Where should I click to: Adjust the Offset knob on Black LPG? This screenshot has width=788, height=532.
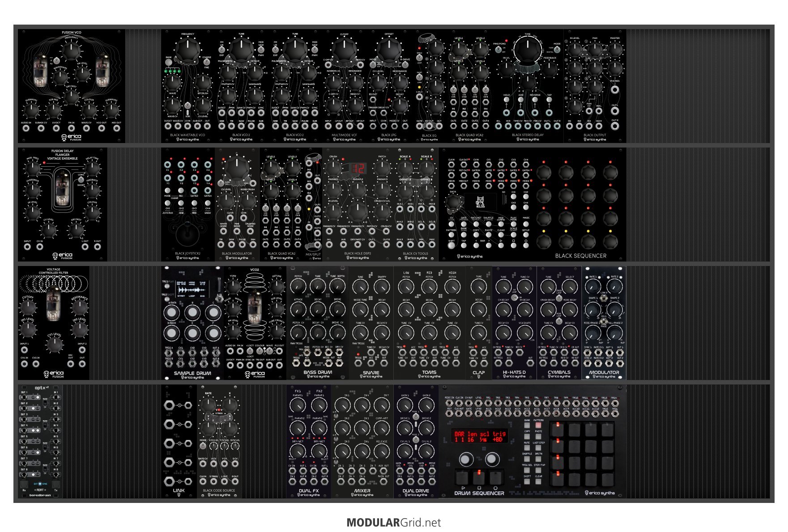click(389, 50)
